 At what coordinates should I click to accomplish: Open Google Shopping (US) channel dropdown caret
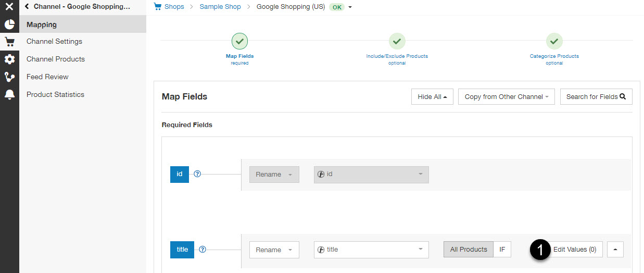pos(350,7)
